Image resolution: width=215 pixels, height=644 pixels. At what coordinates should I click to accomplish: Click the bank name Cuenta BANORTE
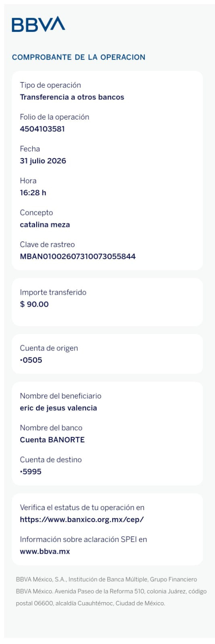coord(52,440)
